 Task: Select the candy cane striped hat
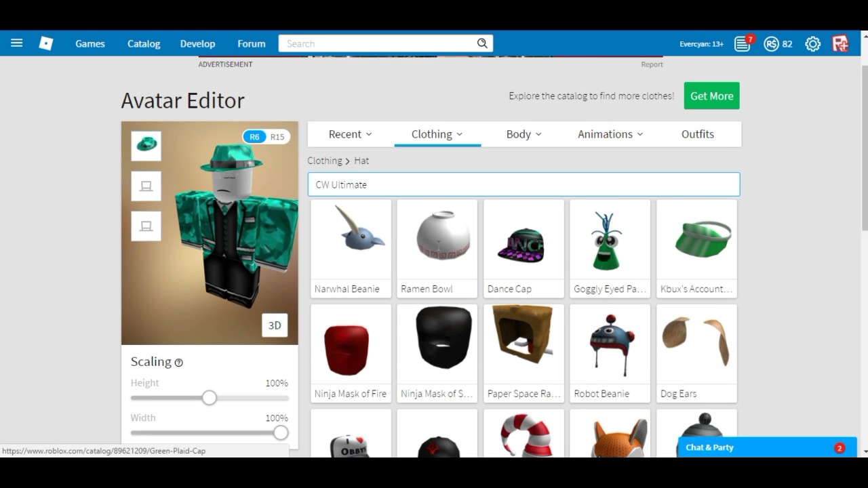coord(524,434)
